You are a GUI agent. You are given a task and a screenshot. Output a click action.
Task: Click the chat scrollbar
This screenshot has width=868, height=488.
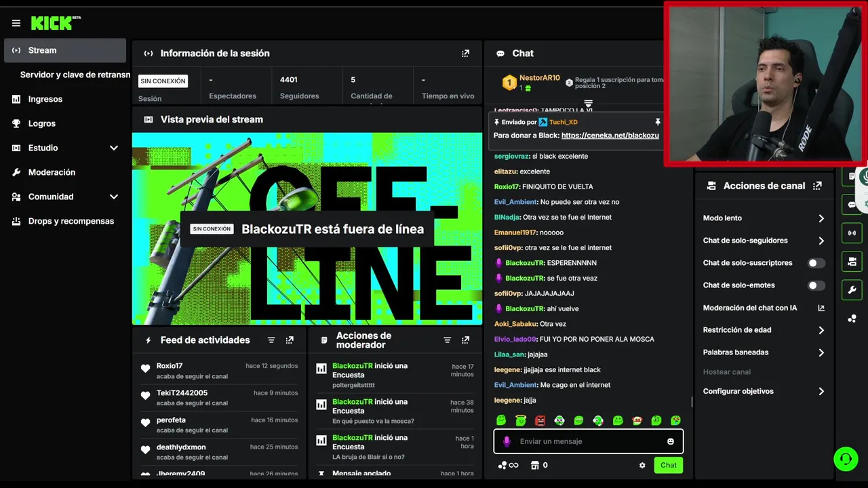point(691,401)
